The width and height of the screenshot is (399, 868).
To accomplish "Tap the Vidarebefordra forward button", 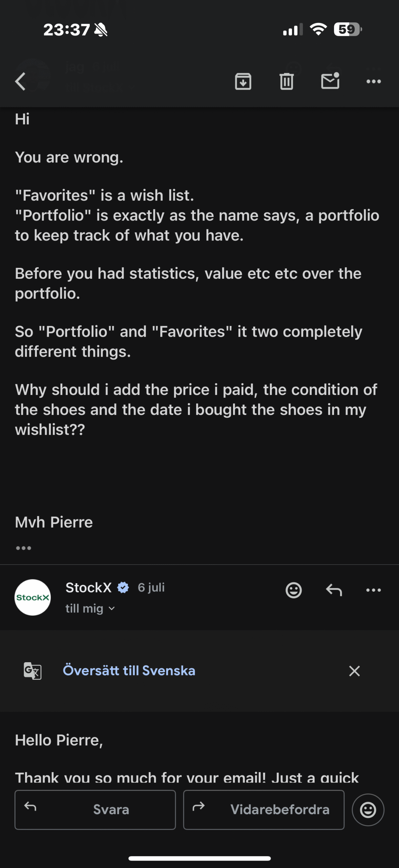I will 264,810.
